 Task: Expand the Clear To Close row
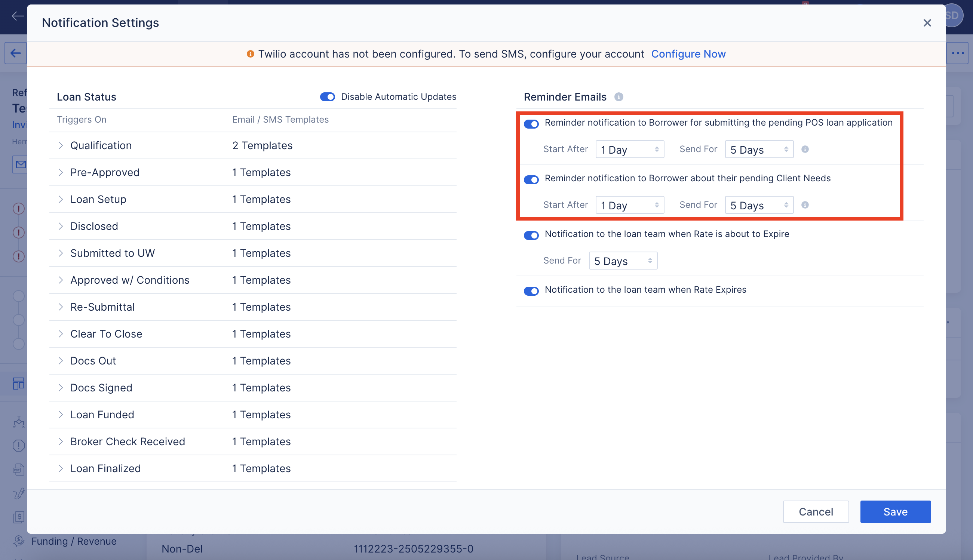(61, 334)
